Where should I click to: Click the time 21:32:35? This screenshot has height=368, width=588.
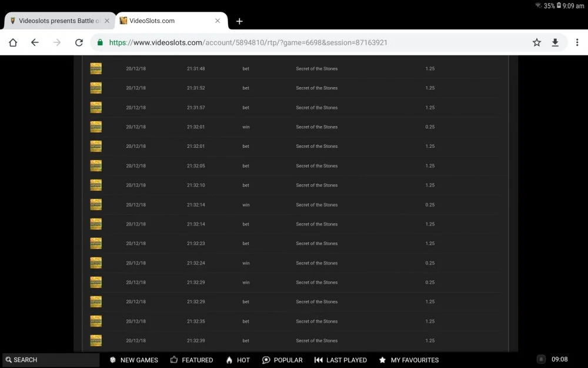pyautogui.click(x=196, y=321)
